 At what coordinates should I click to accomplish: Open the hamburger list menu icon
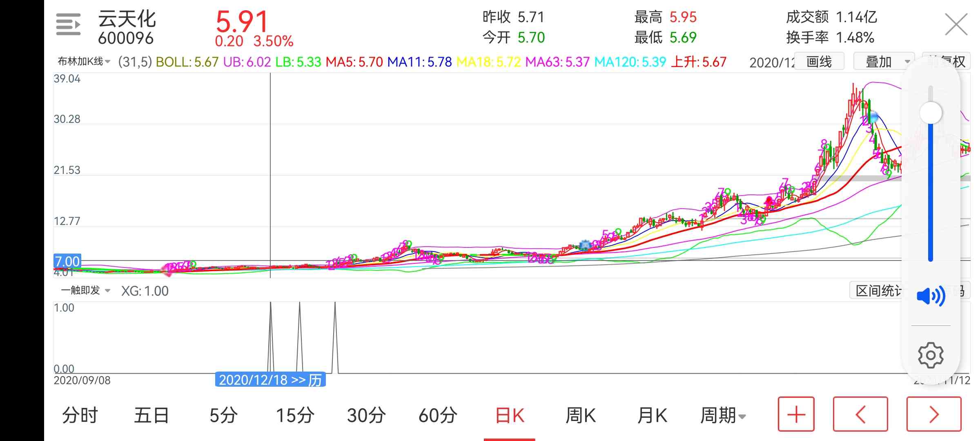(x=68, y=24)
